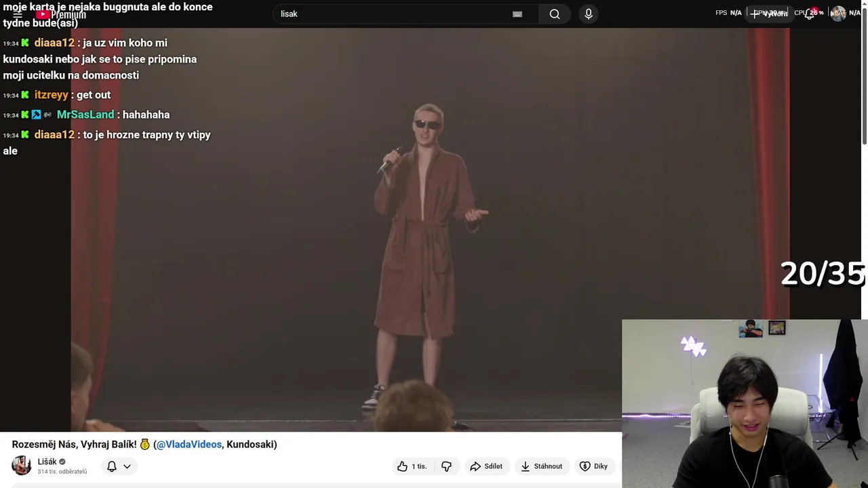Click the video player to pause playback
This screenshot has height=488, width=868.
[430, 230]
